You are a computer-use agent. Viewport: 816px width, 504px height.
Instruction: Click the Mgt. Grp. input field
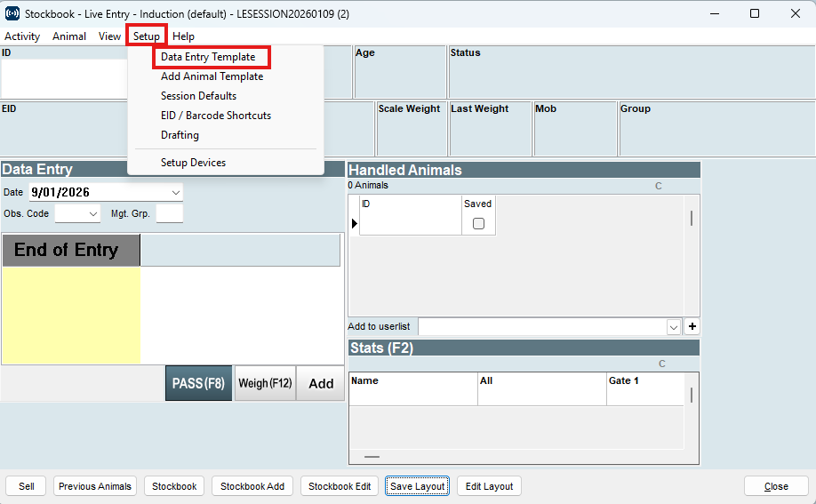point(169,214)
